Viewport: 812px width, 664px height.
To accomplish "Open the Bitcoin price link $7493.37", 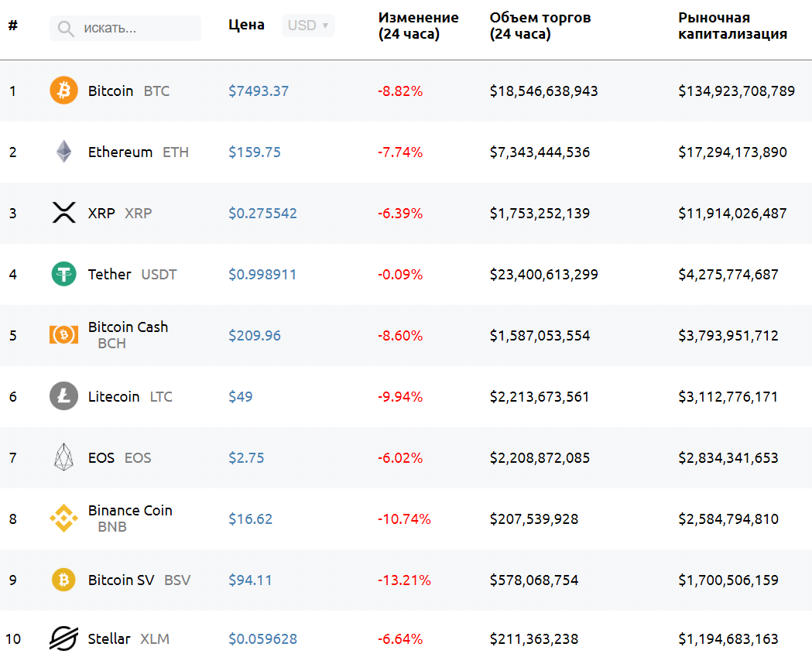I will [259, 91].
